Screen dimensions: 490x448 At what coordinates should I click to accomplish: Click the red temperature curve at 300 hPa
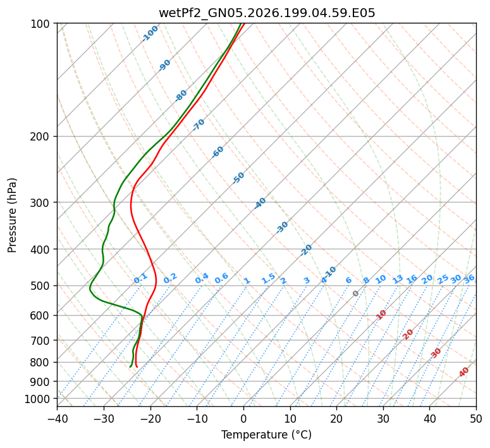point(131,202)
